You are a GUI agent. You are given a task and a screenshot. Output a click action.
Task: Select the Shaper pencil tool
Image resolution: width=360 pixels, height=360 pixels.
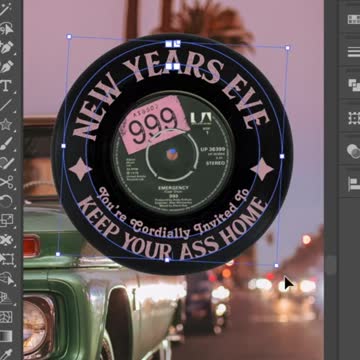[6, 163]
